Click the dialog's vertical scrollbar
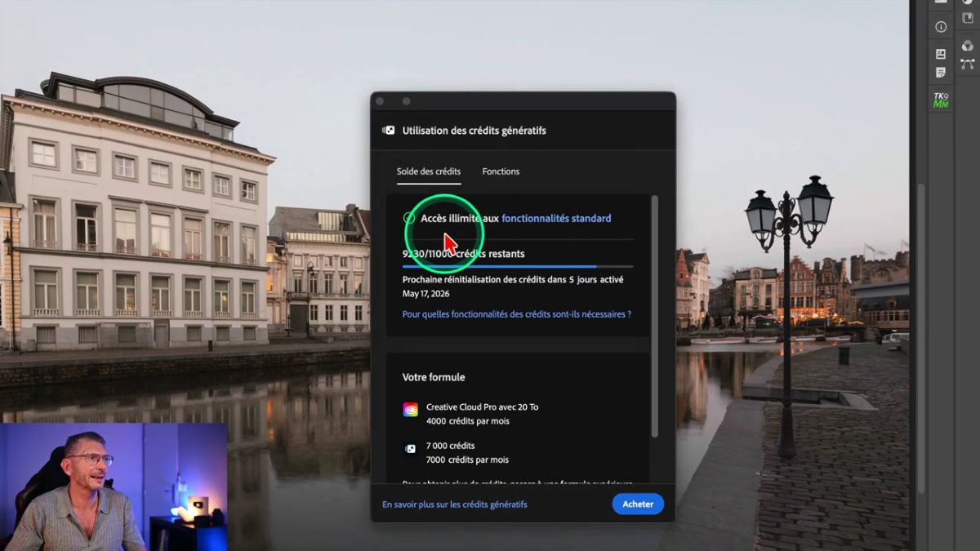980x551 pixels. (654, 316)
